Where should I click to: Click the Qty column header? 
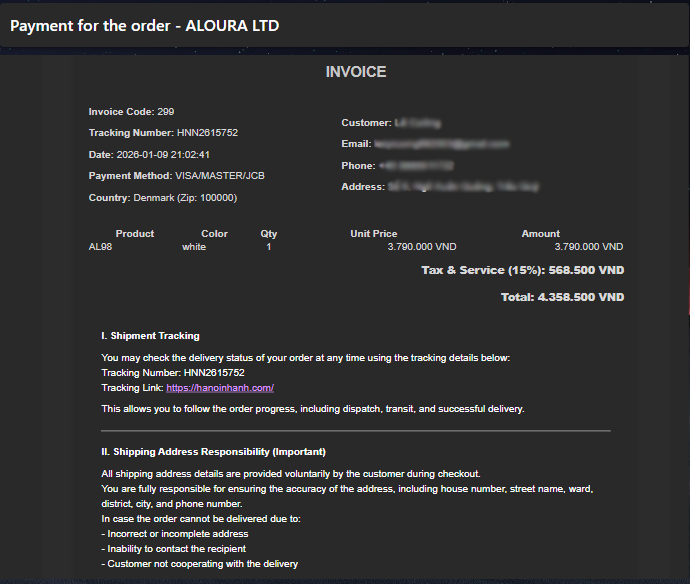point(268,234)
